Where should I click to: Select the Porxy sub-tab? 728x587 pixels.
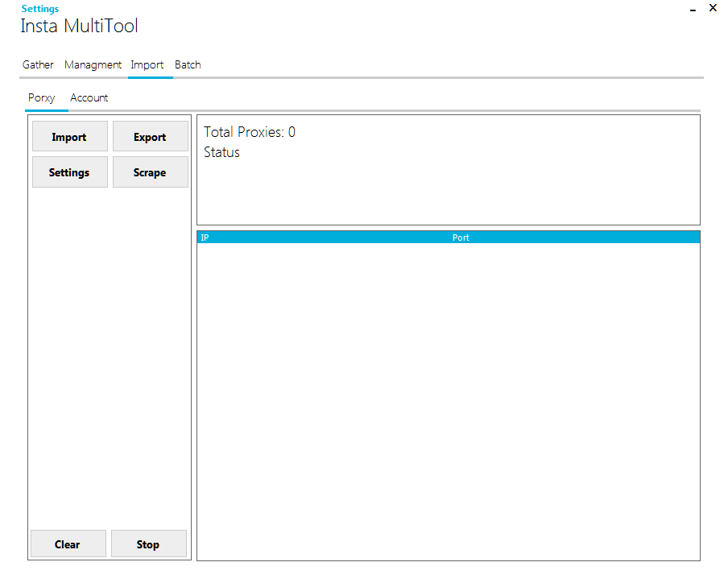(42, 97)
